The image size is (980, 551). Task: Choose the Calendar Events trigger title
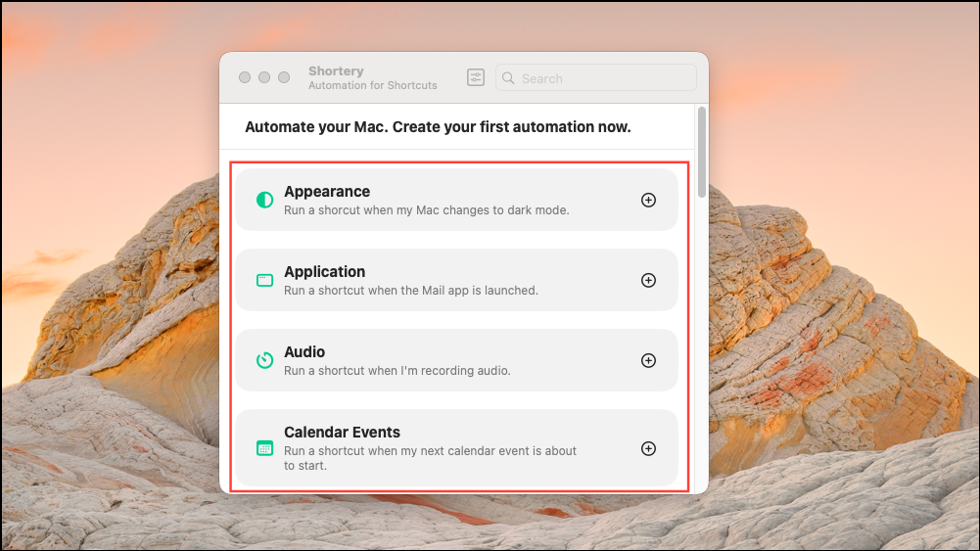click(x=342, y=433)
